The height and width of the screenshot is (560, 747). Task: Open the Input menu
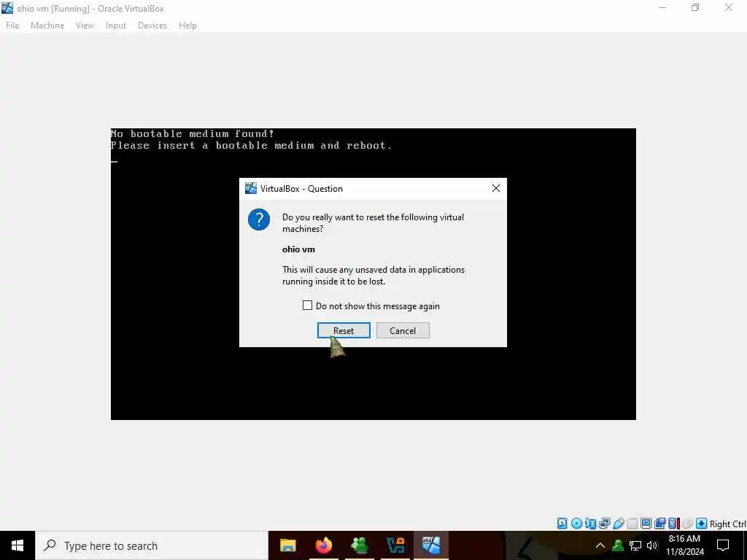(116, 26)
